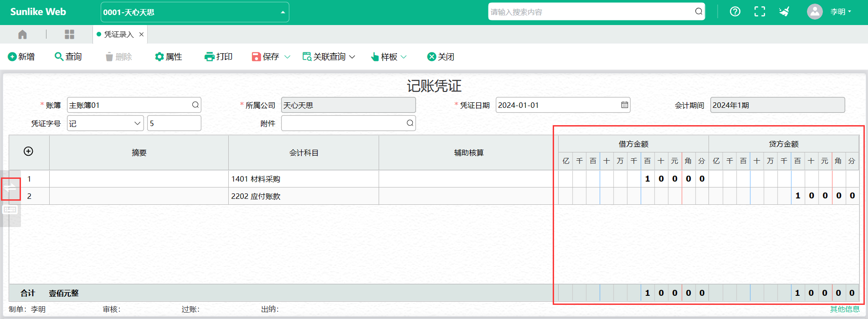Click the add row plus icon
The height and width of the screenshot is (319, 868).
pos(28,151)
